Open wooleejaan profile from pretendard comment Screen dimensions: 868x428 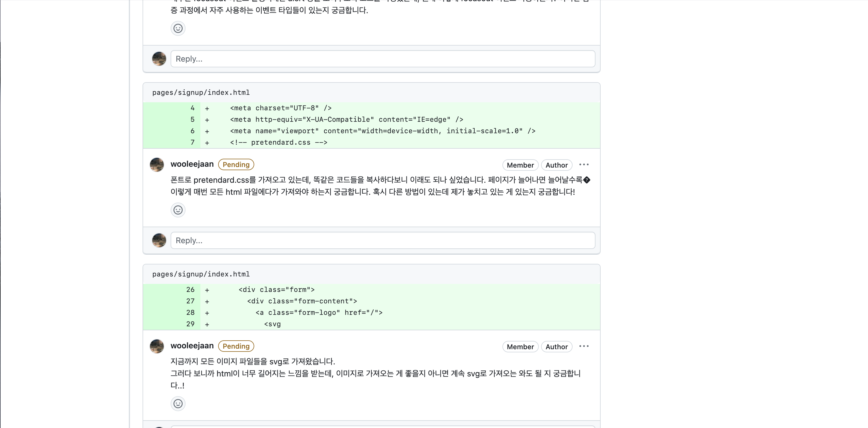point(192,164)
